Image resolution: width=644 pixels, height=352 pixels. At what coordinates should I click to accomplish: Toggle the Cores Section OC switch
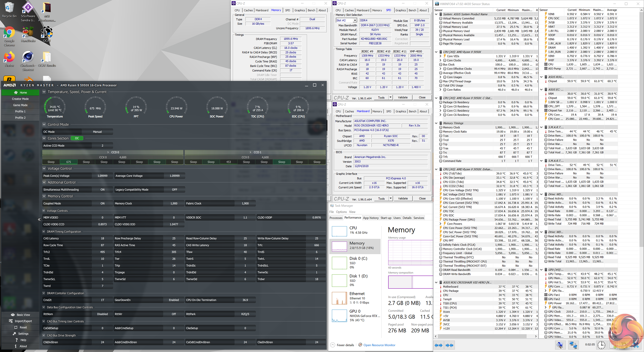point(77,138)
